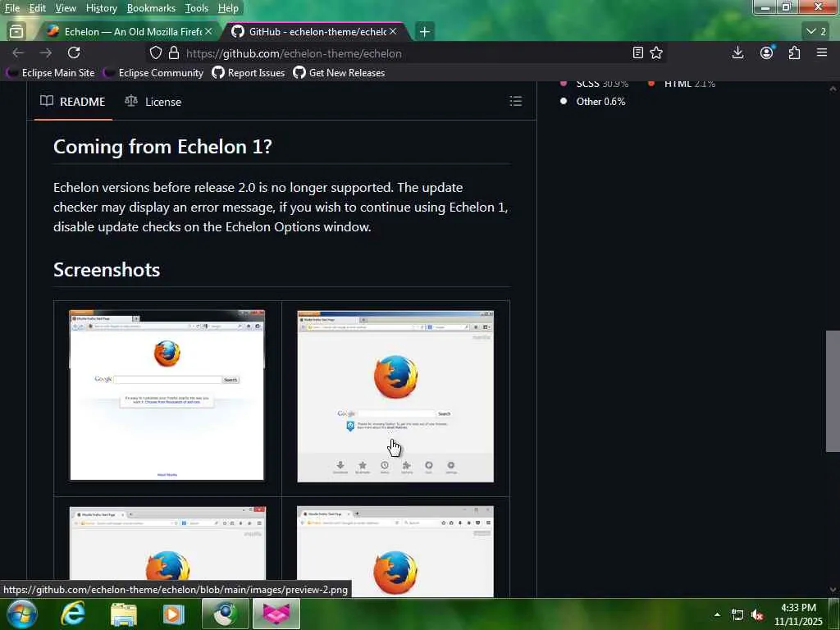Open the taskbar clock and date
Screen dimensions: 840x630
tap(798, 614)
